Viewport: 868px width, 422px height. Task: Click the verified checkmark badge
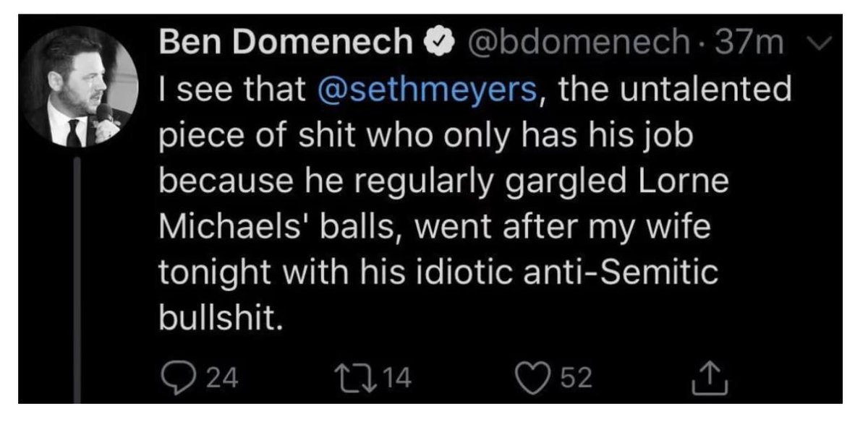coord(443,45)
